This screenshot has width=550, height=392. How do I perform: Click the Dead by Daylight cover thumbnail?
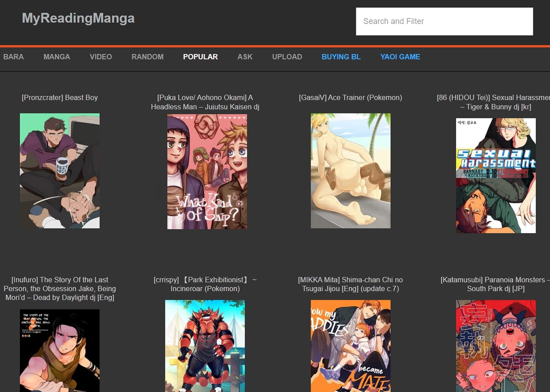click(60, 351)
